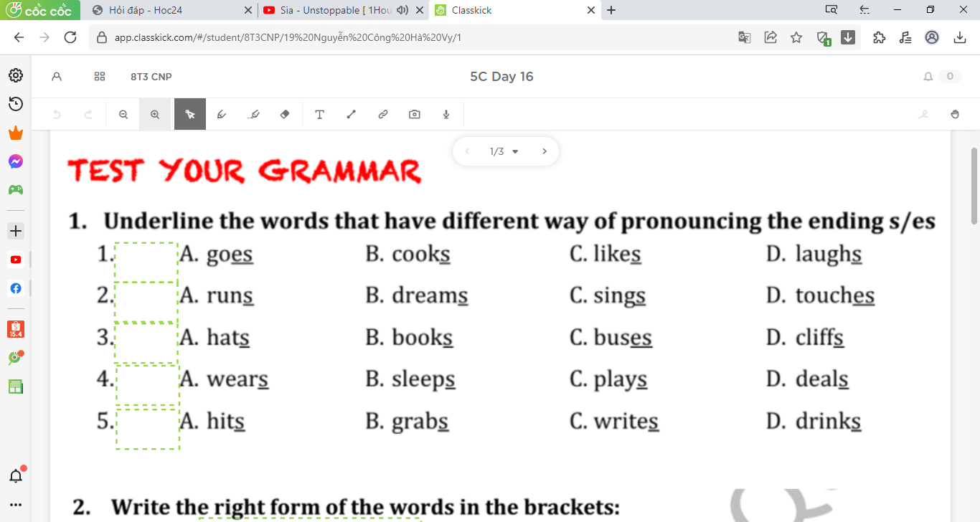Open Facebook from the browser sidebar
This screenshot has width=980, height=522.
click(15, 288)
